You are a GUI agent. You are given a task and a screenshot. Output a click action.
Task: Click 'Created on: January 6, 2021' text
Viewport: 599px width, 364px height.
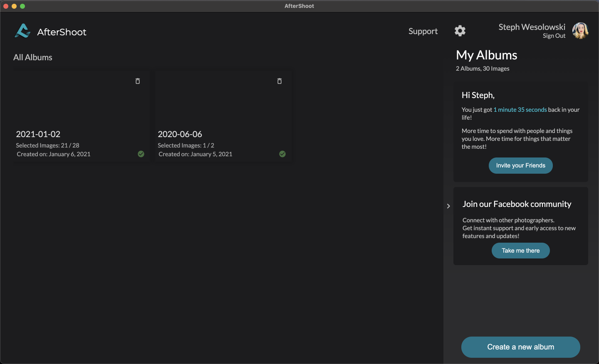(x=54, y=154)
